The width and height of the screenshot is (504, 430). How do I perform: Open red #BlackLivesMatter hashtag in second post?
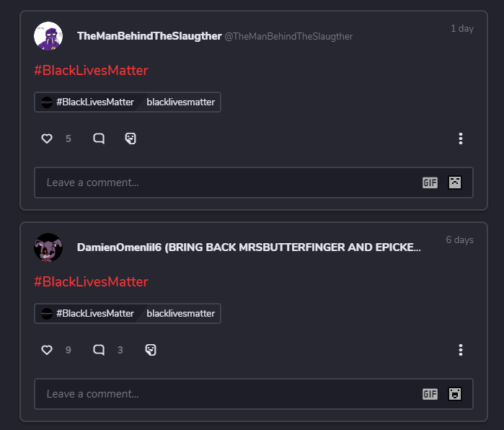click(91, 281)
